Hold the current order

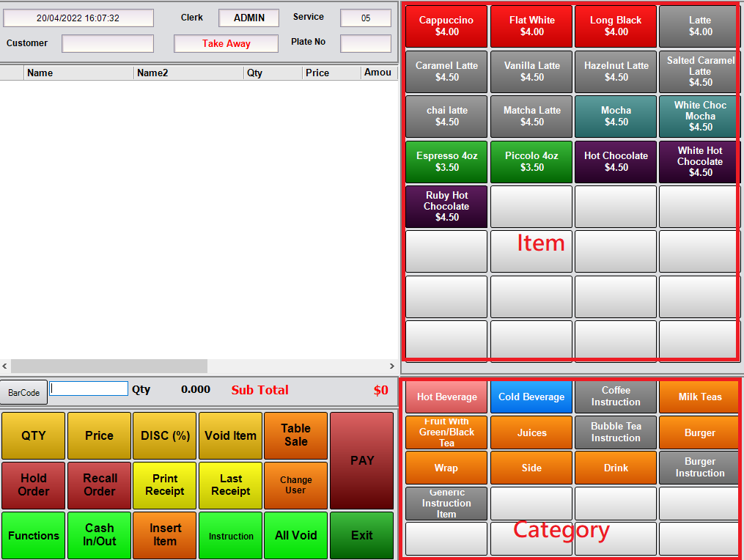tap(33, 485)
